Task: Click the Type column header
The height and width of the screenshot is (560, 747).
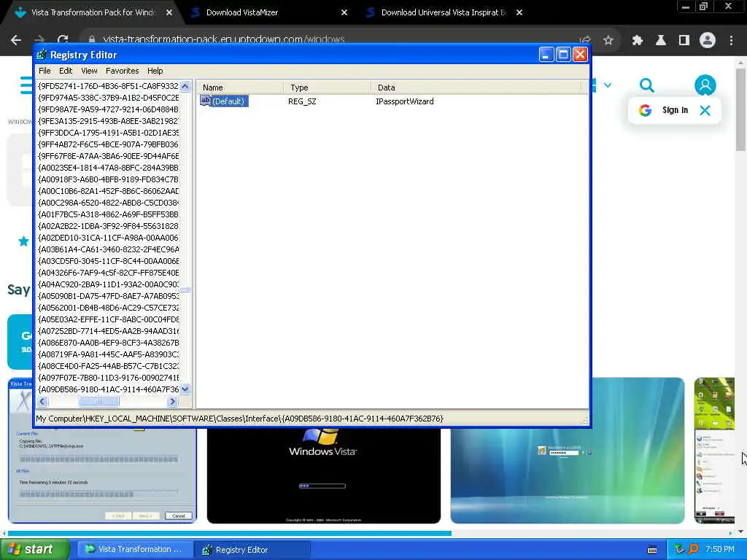Action: click(x=327, y=87)
